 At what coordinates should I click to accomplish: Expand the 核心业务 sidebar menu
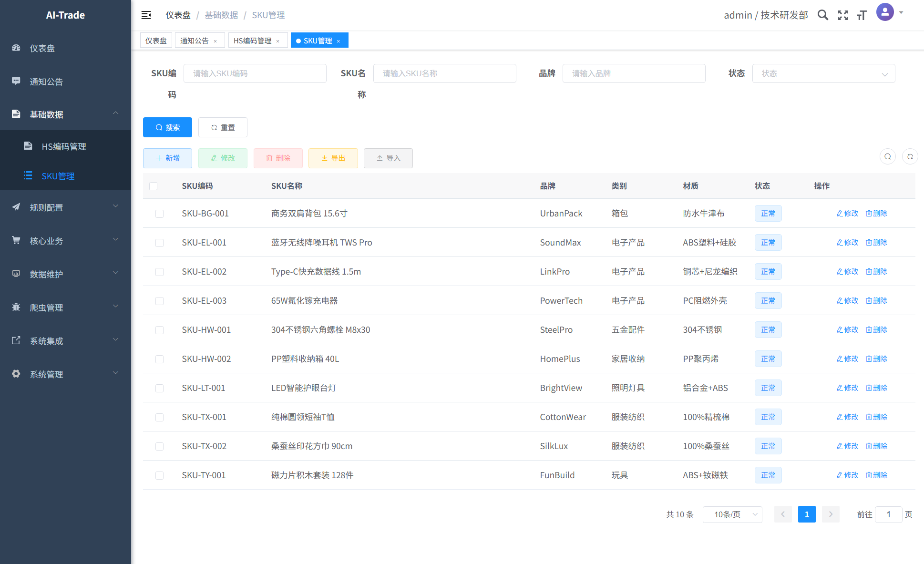click(65, 240)
